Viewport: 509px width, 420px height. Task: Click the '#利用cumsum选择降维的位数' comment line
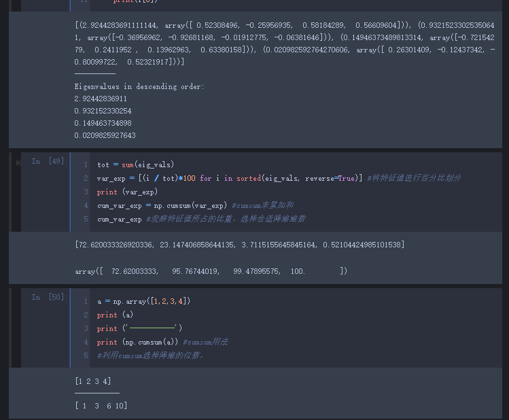(x=150, y=355)
